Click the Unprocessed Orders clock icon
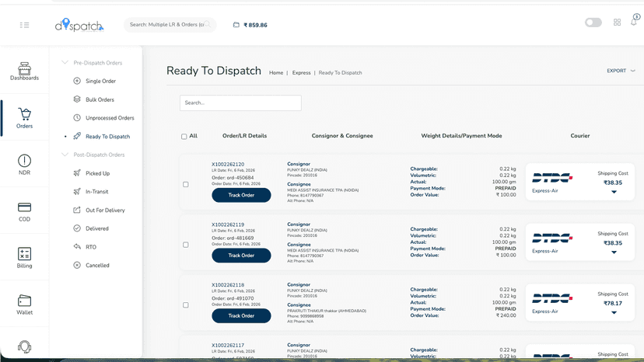 77,118
